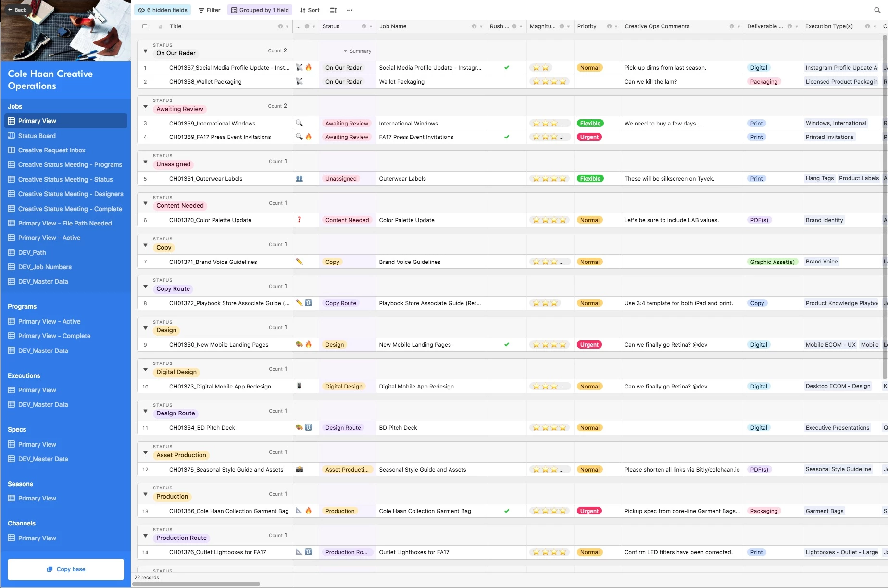Open the Priority column dropdown arrow
Image resolution: width=888 pixels, height=588 pixels.
(616, 26)
